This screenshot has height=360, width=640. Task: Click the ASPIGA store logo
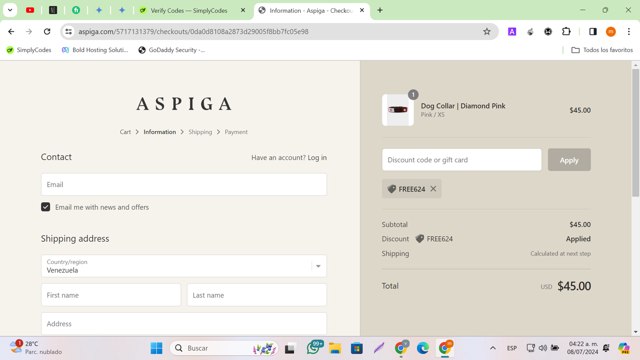(184, 104)
